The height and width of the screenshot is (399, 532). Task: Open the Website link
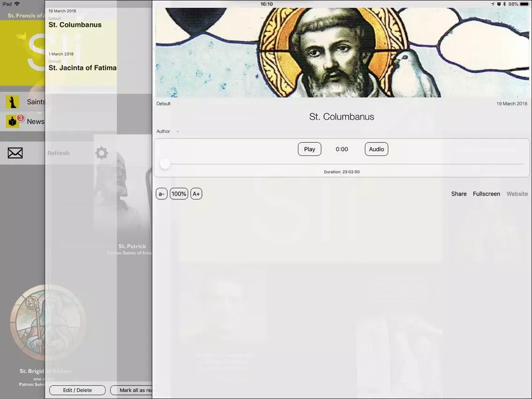coord(517,194)
